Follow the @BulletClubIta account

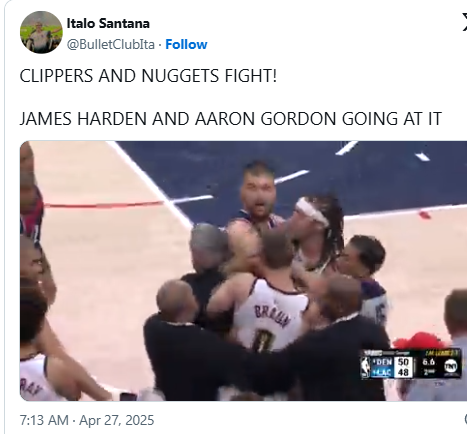(x=186, y=44)
